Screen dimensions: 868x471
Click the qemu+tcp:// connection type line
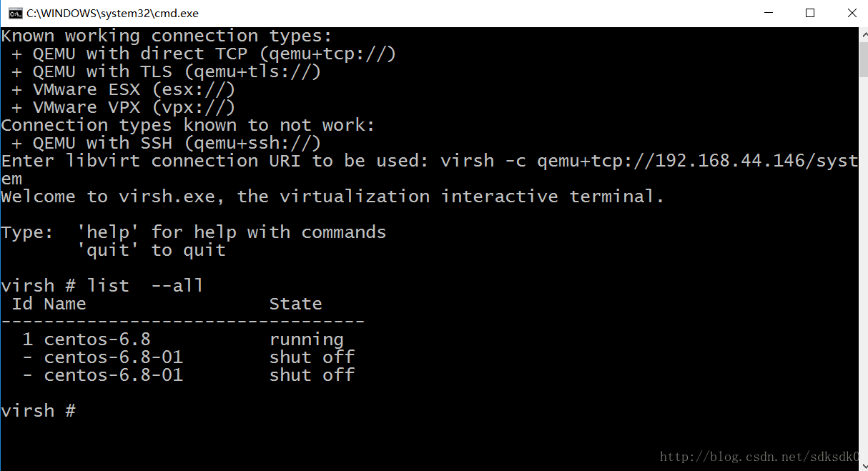204,54
